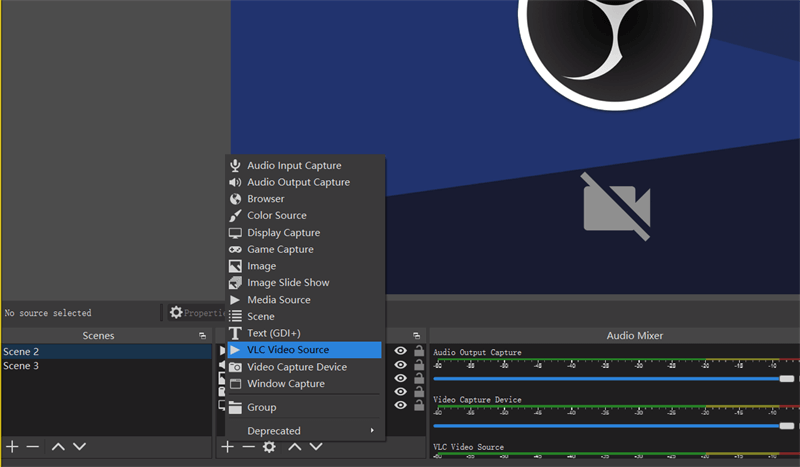Click the Text (GDI+) letter icon
This screenshot has width=800, height=467.
tap(235, 333)
